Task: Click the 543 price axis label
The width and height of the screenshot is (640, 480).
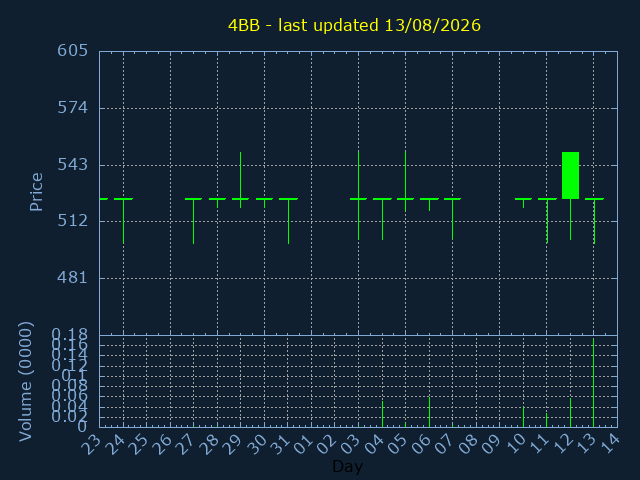Action: point(72,164)
